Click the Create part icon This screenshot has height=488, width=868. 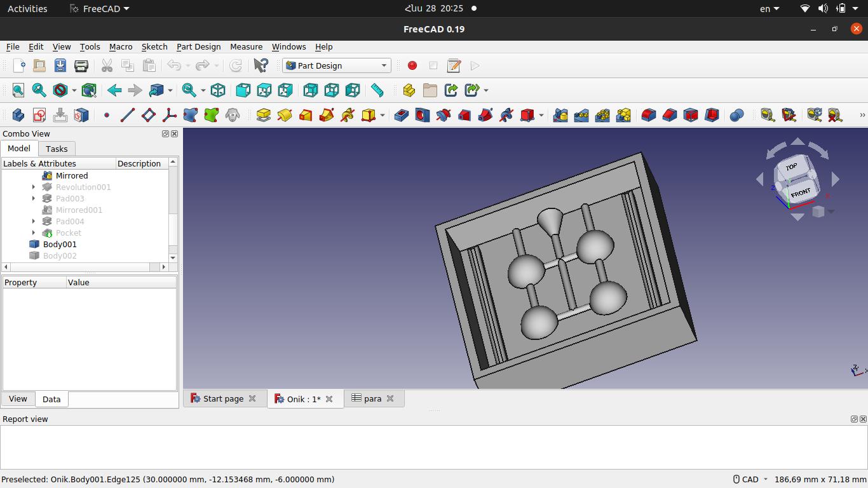pos(409,90)
